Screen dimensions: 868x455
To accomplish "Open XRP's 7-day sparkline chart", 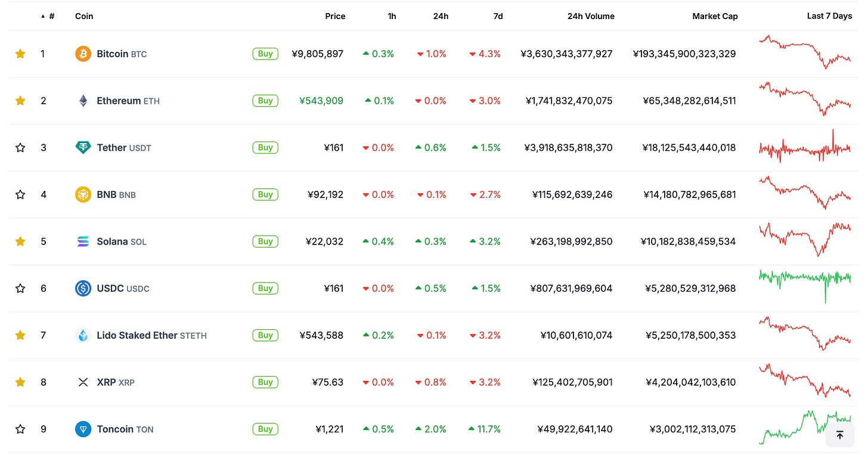I will tap(805, 380).
